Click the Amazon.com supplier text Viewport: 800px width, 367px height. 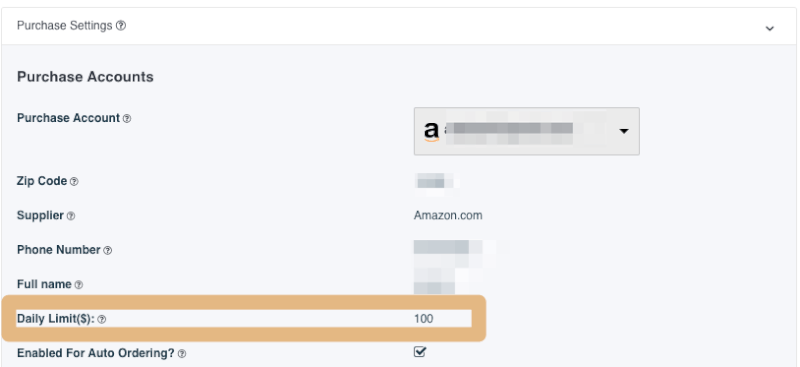point(448,215)
